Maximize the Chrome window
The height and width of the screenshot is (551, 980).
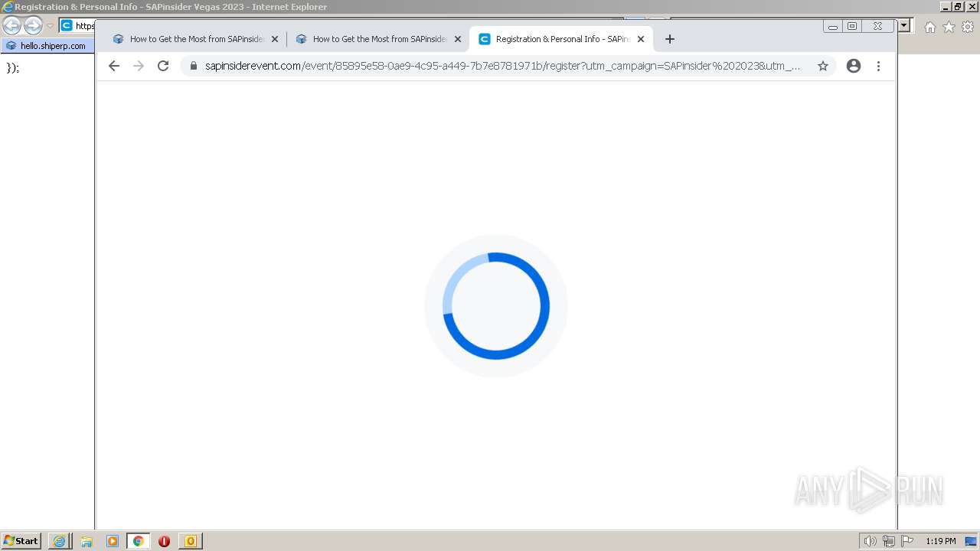pyautogui.click(x=852, y=26)
